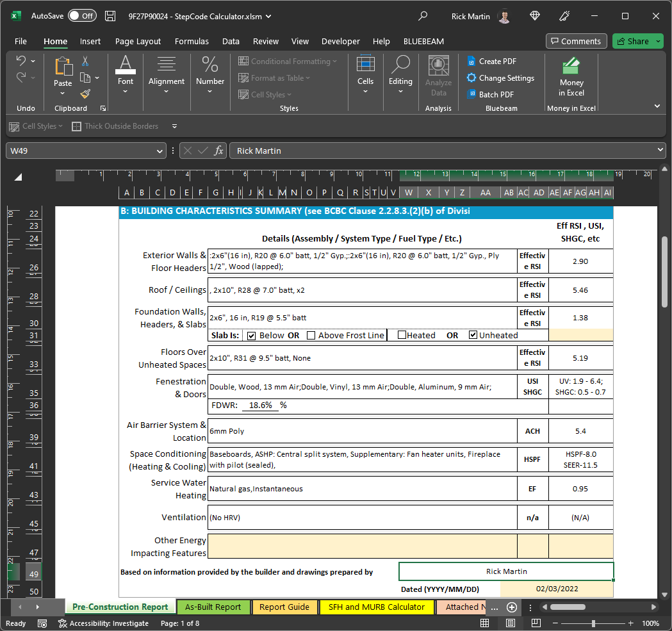Open the BLUEBEAM ribbon tab
Screen dimensions: 672x631
click(423, 41)
